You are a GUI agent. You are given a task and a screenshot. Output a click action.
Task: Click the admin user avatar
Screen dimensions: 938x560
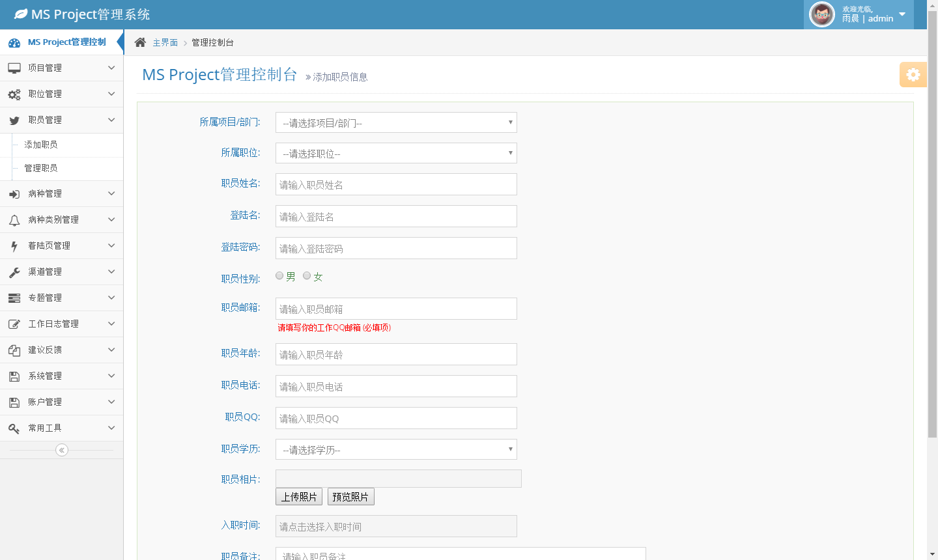(821, 14)
